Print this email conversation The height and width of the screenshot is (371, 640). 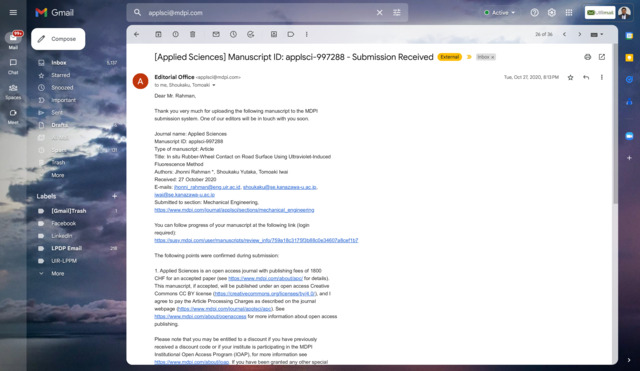[587, 57]
